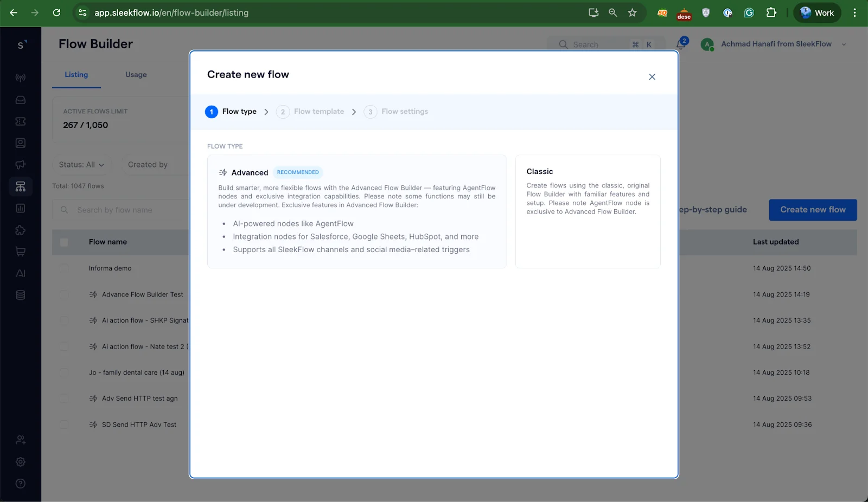Screen dimensions: 868x502
Task: Switch to the Usage tab
Action: coord(136,75)
